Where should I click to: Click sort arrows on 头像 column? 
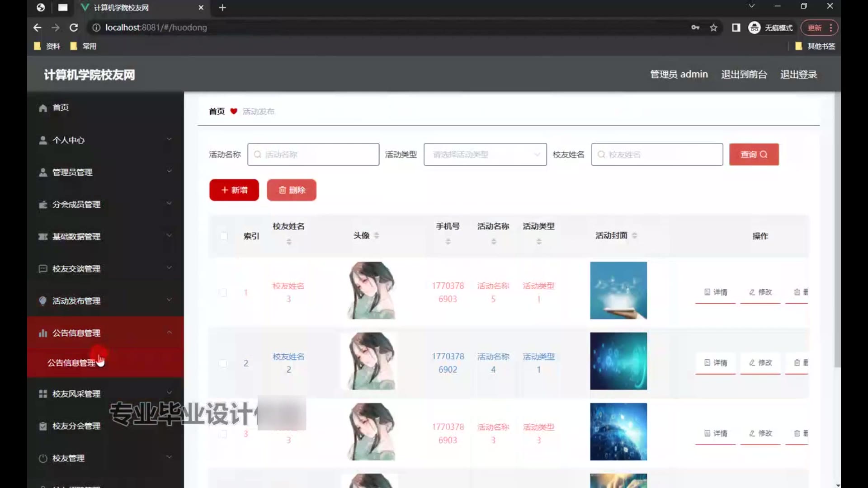pos(377,235)
